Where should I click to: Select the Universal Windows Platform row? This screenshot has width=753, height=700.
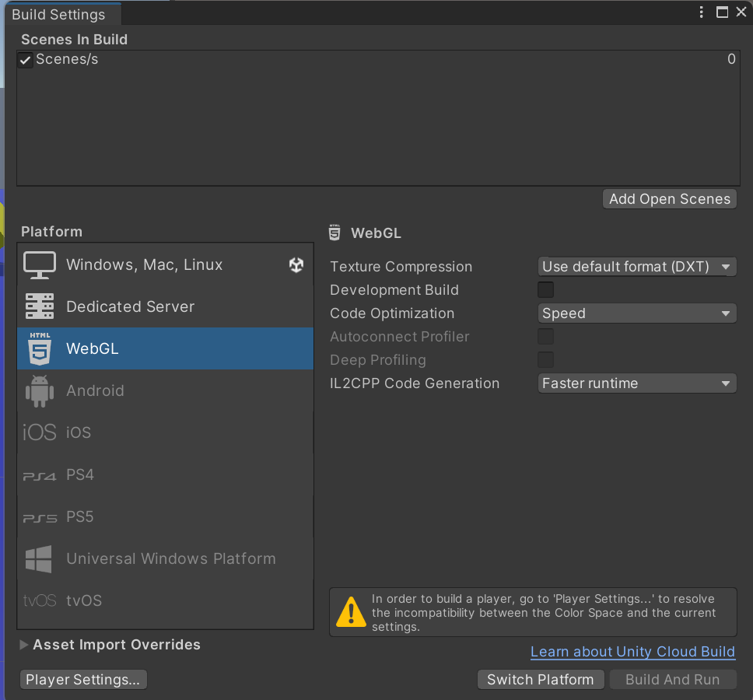(165, 558)
